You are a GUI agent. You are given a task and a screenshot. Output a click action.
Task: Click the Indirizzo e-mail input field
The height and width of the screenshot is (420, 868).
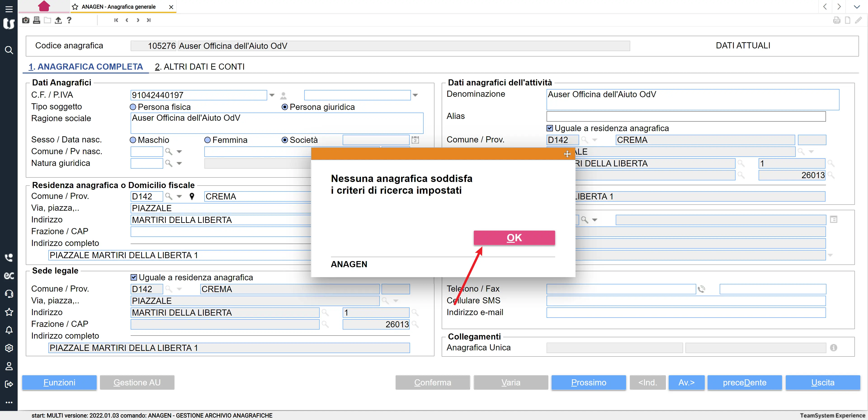coord(686,312)
